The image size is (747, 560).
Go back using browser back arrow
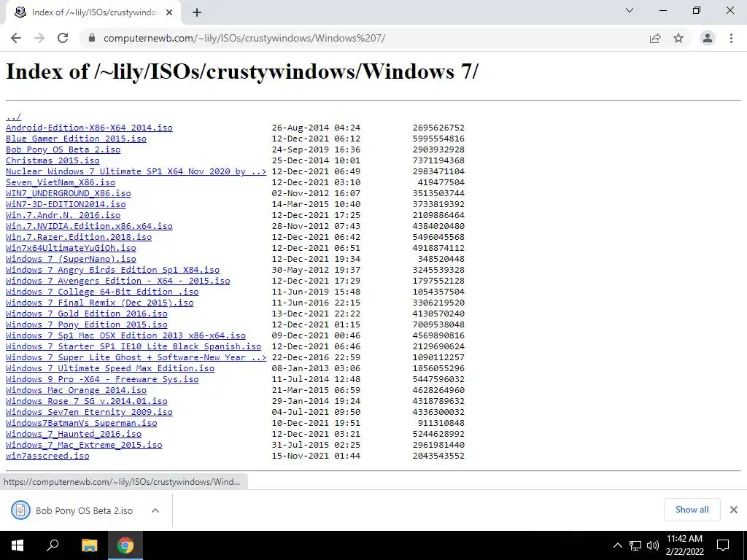(x=16, y=38)
